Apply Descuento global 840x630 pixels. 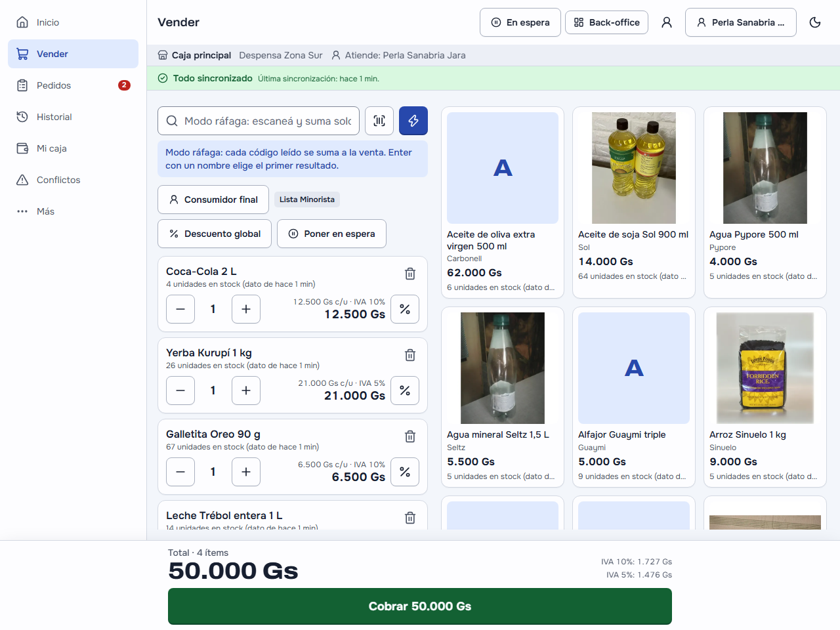tap(215, 234)
